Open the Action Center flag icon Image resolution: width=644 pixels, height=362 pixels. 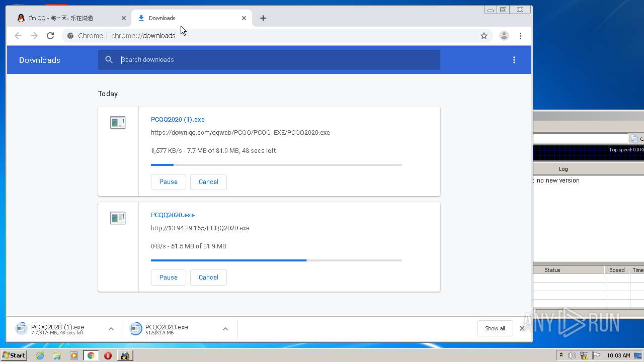click(x=596, y=355)
